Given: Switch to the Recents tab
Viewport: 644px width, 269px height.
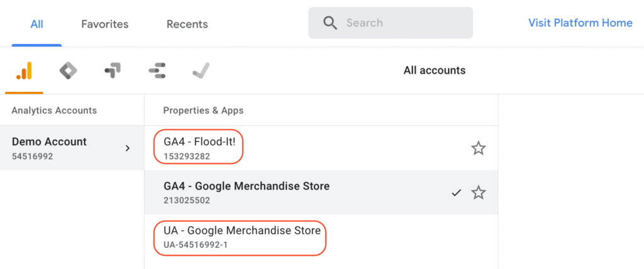Looking at the screenshot, I should point(187,24).
